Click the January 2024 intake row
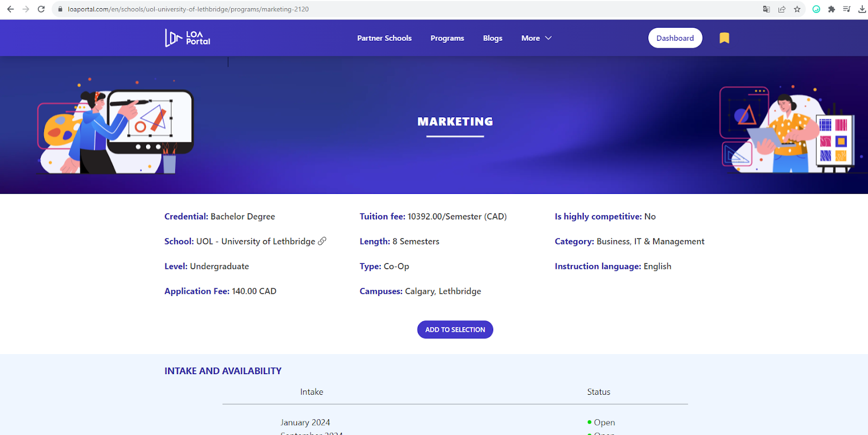 tap(305, 422)
